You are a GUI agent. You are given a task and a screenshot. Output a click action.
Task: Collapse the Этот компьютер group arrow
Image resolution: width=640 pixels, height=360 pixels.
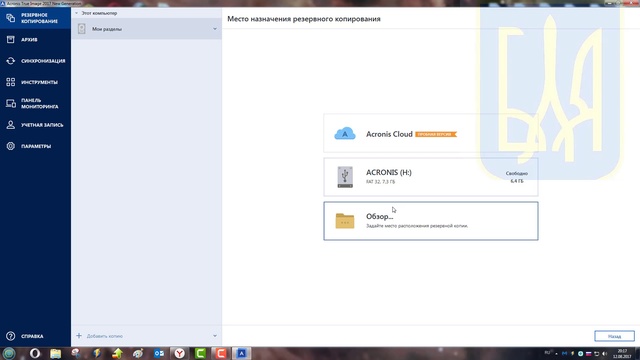click(x=76, y=13)
